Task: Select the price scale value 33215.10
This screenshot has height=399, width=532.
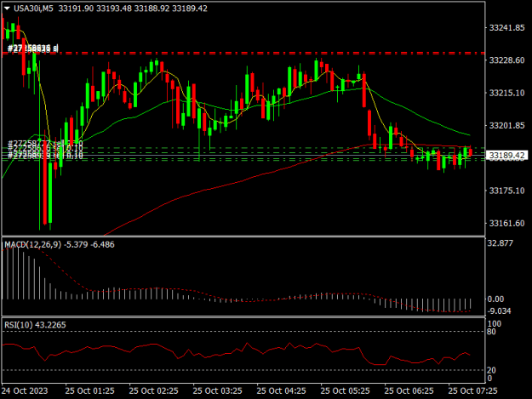Action: [x=506, y=93]
